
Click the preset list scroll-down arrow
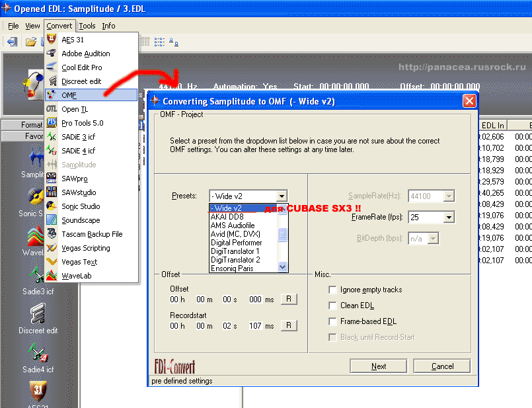tap(282, 267)
